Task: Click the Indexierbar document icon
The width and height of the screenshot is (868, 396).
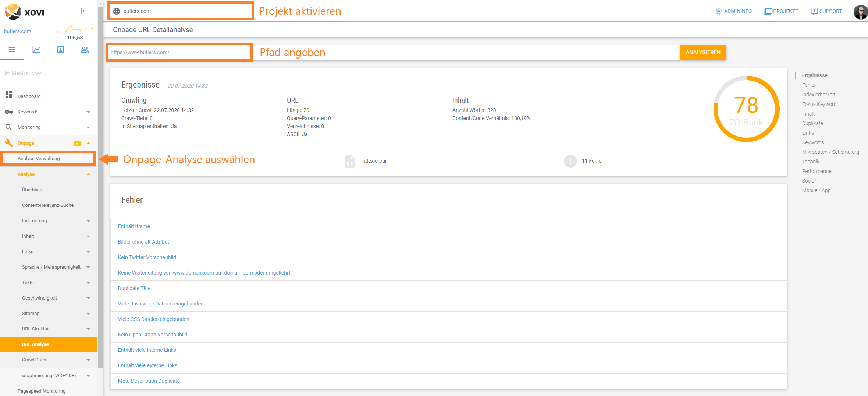Action: coord(350,161)
